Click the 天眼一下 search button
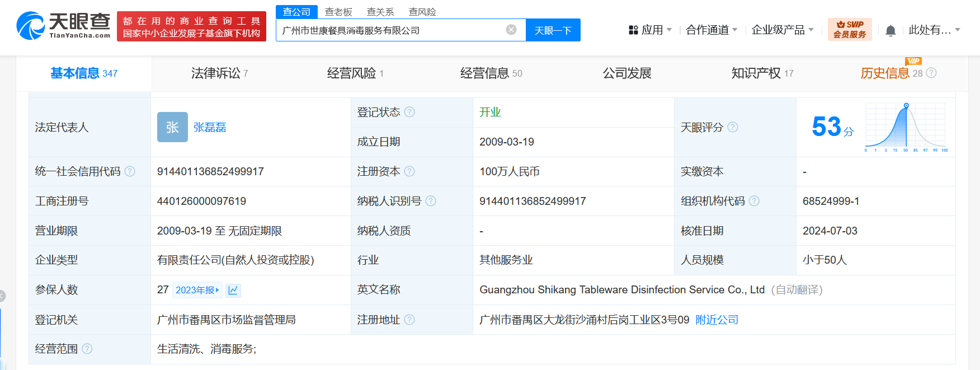Viewport: 980px width, 370px height. (553, 30)
